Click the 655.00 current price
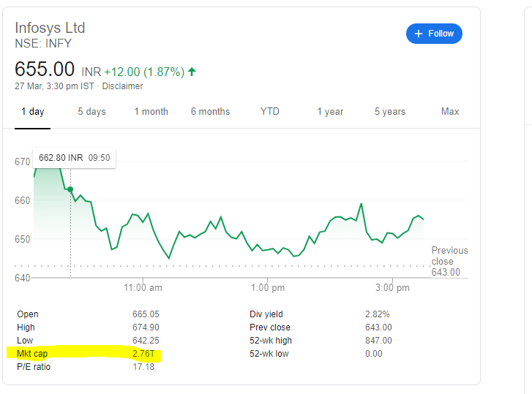Screen dimensions: 532x394 [45, 69]
